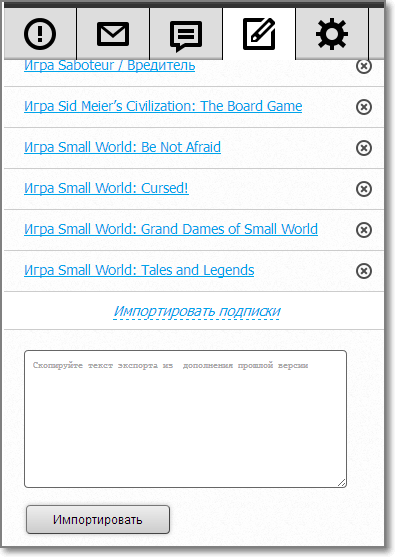This screenshot has width=395, height=557.
Task: Remove Grand Dames of Small World subscription
Action: click(364, 230)
